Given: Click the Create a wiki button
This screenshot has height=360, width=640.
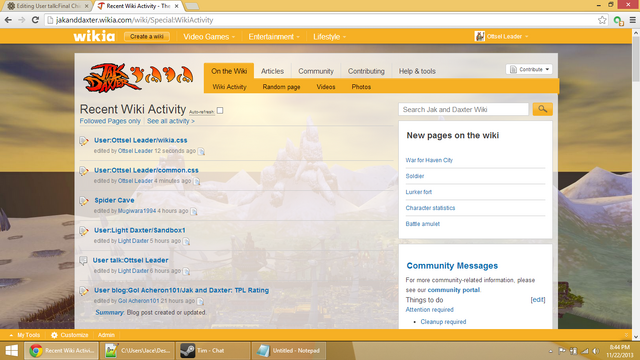Looking at the screenshot, I should click(x=147, y=37).
